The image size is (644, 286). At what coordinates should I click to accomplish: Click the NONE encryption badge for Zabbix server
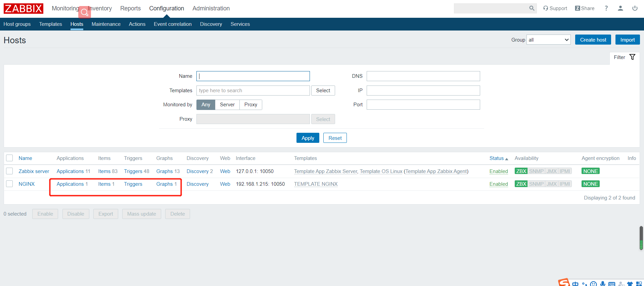[x=591, y=171]
